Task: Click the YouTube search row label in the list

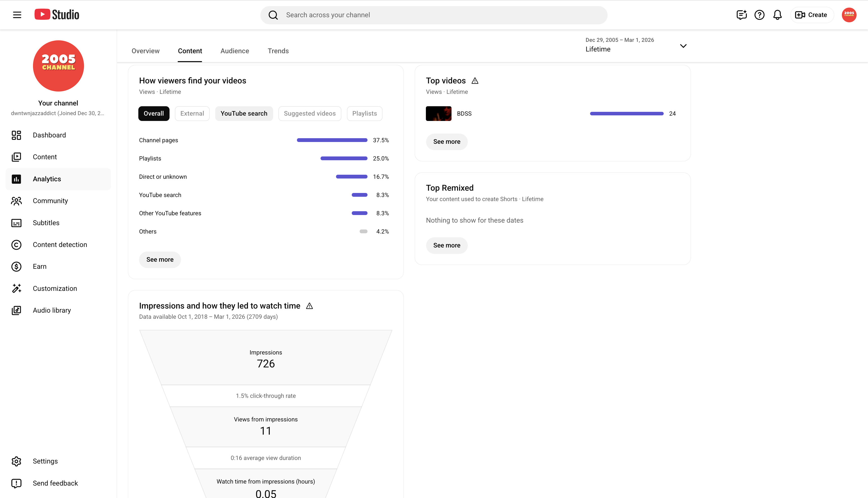Action: click(x=160, y=195)
